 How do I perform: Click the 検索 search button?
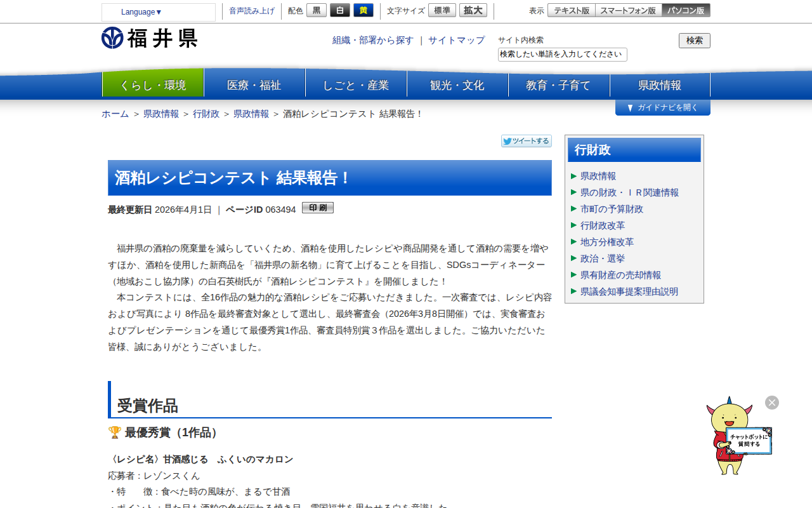pyautogui.click(x=695, y=41)
